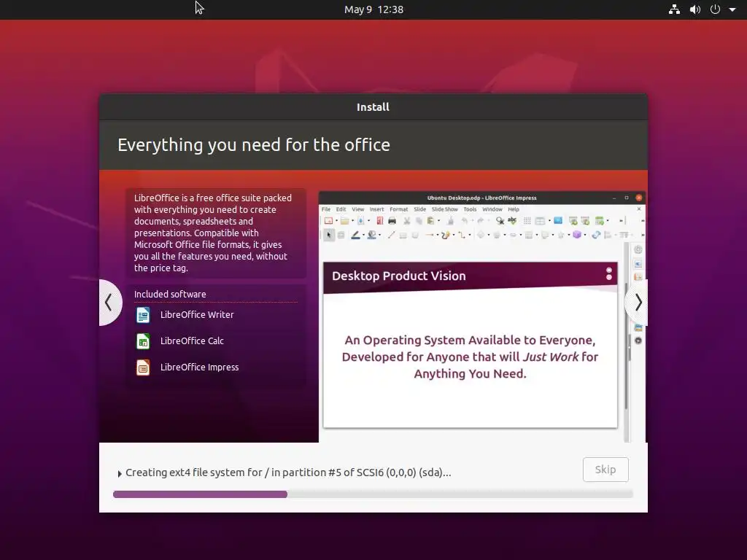Click the 'Desktop Product Vision' slide title
Image resolution: width=747 pixels, height=560 pixels.
point(399,276)
